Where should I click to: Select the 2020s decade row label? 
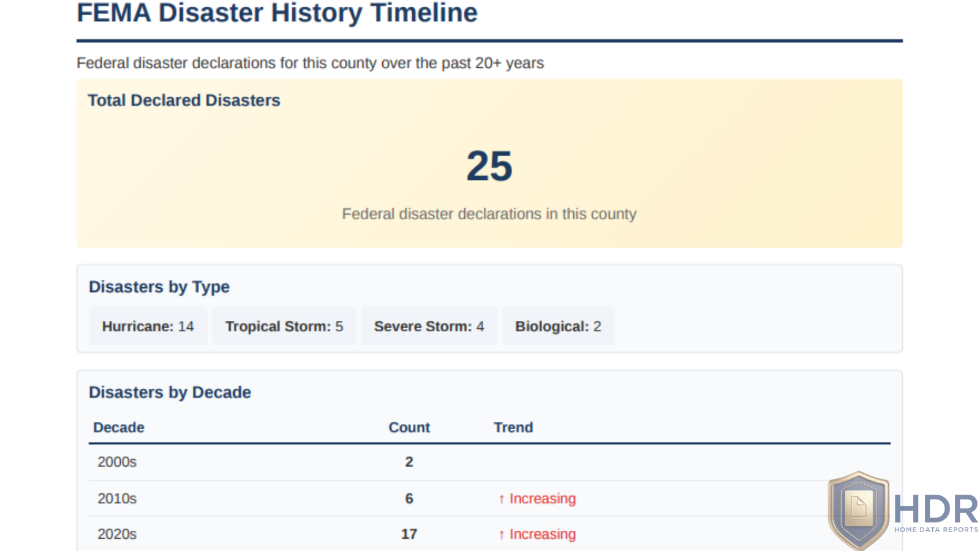(117, 534)
